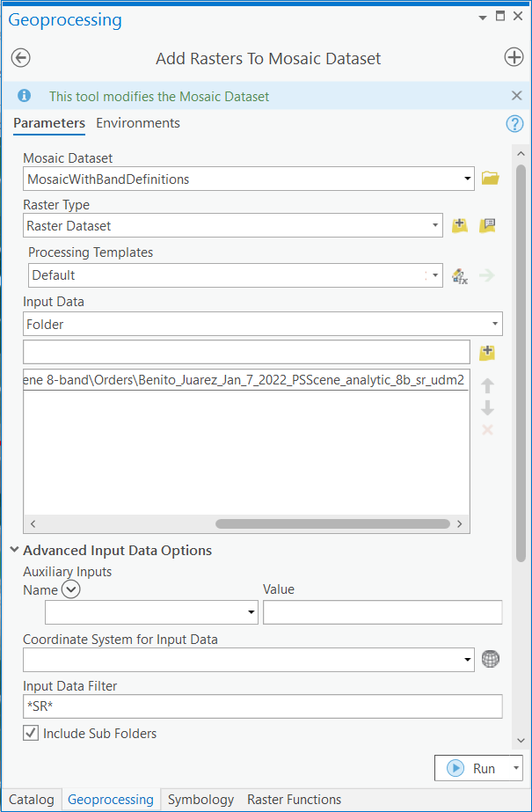
Task: Open the Auxiliary Inputs Name dropdown
Action: point(251,612)
